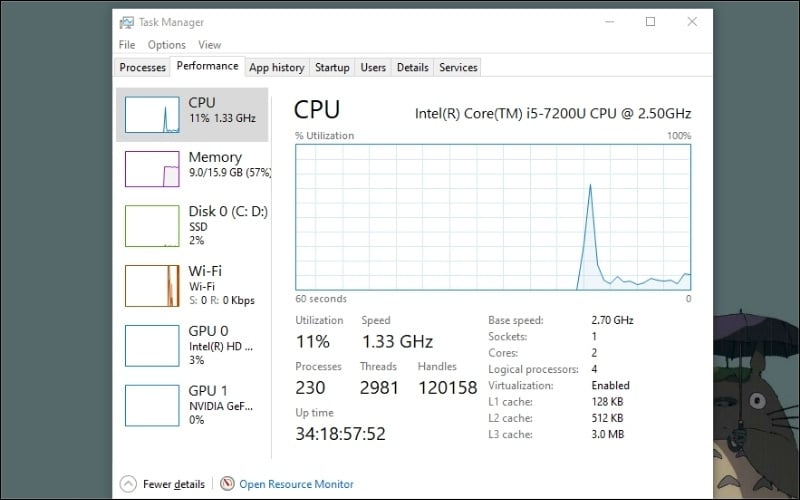
Task: Click the 128 KB L1 cache value
Action: tap(607, 402)
